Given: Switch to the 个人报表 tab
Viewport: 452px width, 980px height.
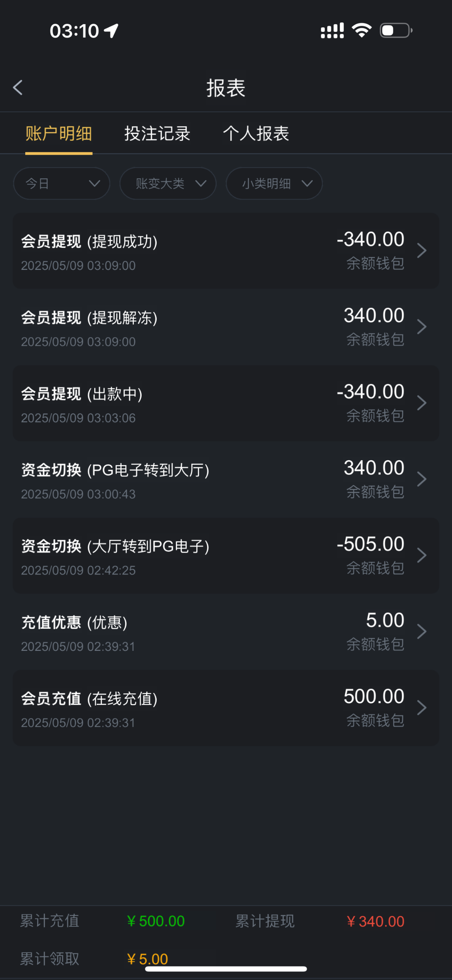Looking at the screenshot, I should [256, 134].
